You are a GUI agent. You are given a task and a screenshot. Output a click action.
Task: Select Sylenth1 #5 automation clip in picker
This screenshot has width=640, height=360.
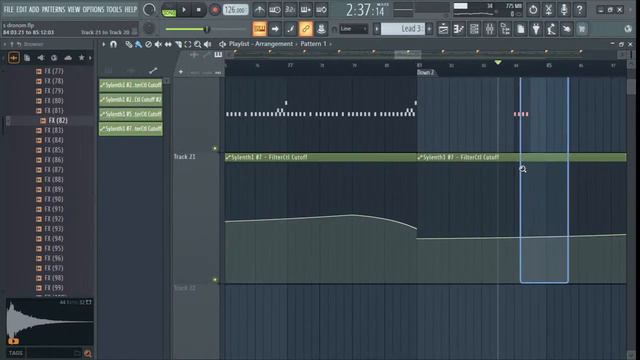point(131,114)
